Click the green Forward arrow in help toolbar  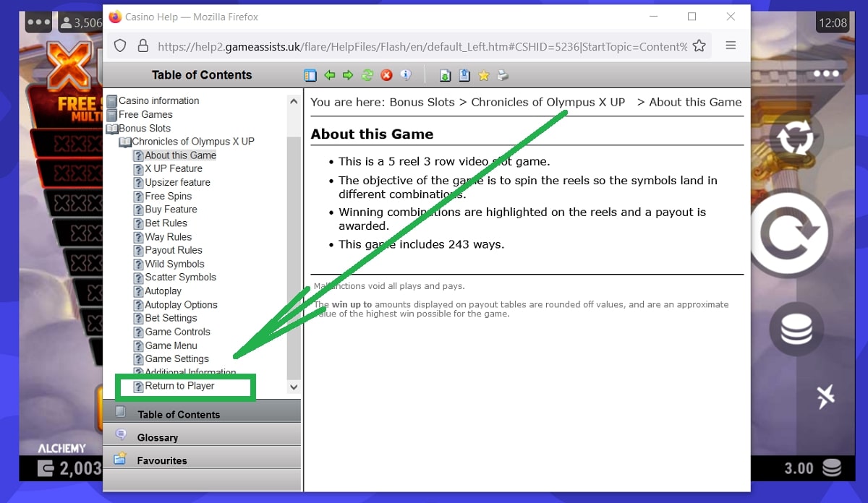[349, 75]
